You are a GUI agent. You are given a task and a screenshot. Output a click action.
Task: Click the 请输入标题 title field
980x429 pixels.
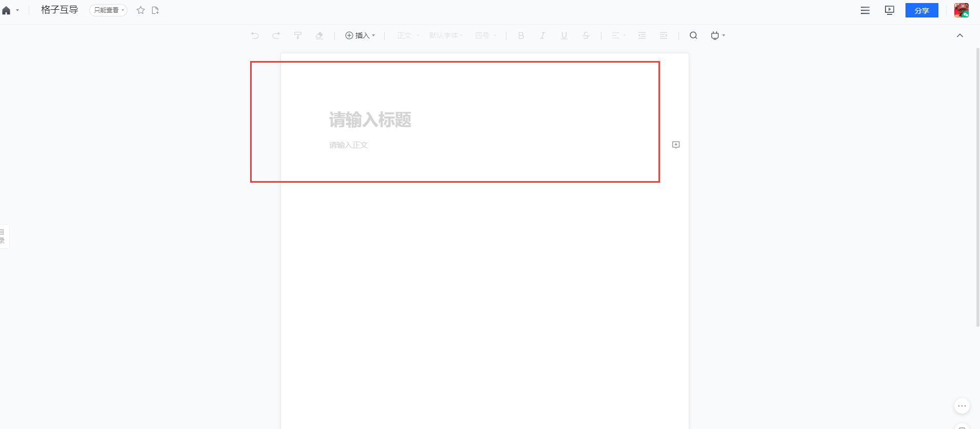click(x=370, y=120)
